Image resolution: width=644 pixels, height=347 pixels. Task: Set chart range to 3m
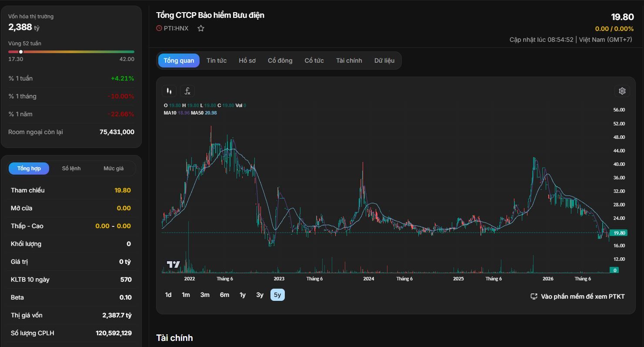click(x=205, y=295)
